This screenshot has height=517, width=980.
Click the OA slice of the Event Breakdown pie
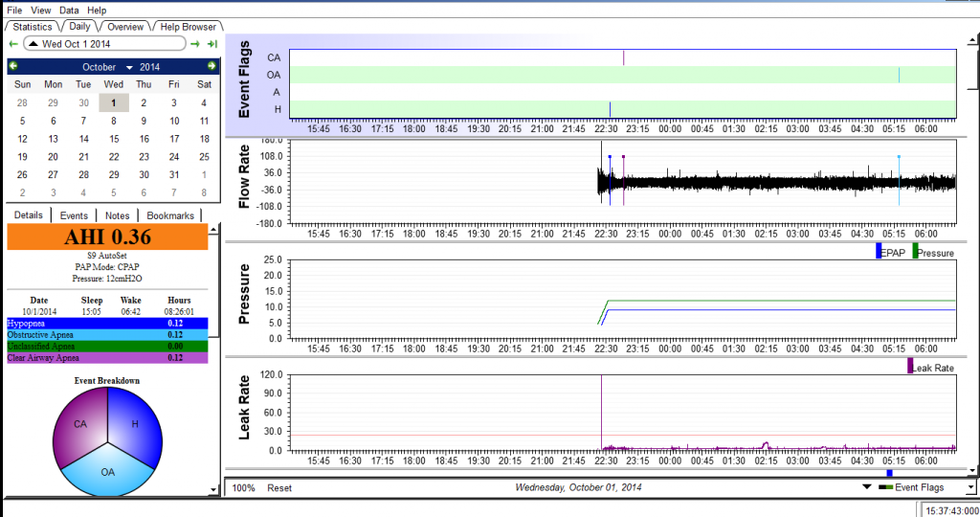coord(107,473)
